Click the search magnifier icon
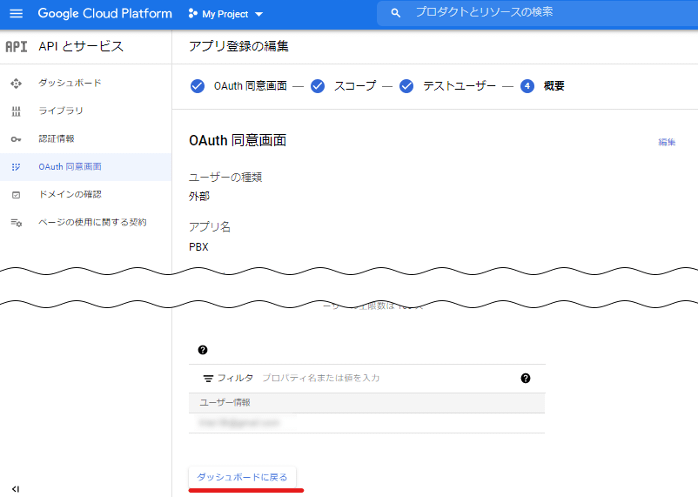Viewport: 698px width, 497px height. tap(395, 13)
